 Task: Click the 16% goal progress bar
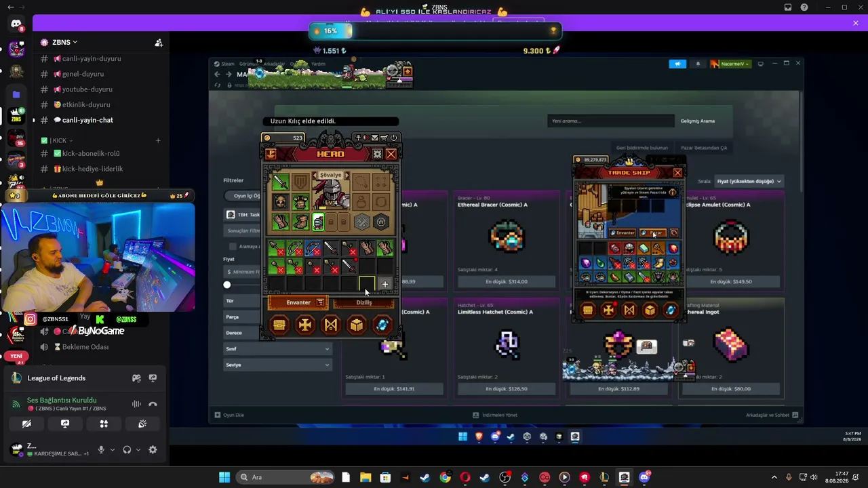coord(435,30)
